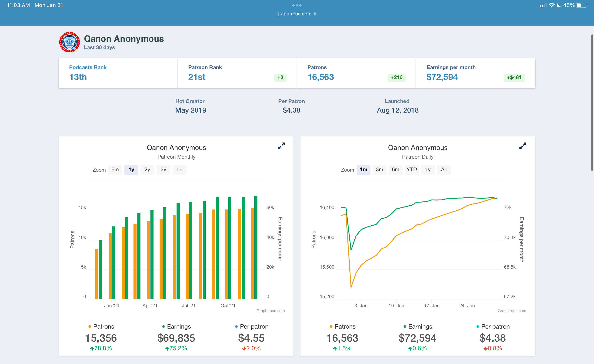Set Daily chart zoom to 3m

379,170
